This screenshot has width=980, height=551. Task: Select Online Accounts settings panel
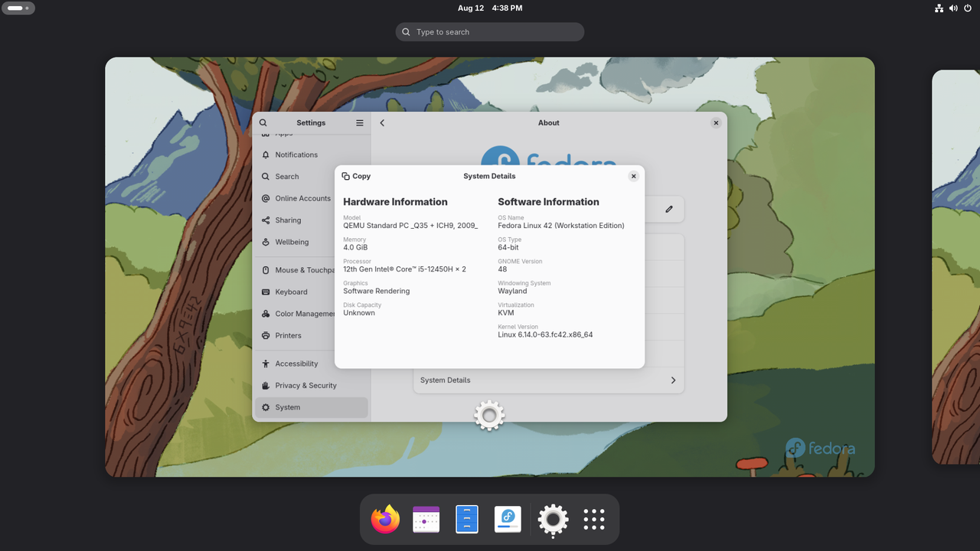coord(311,198)
